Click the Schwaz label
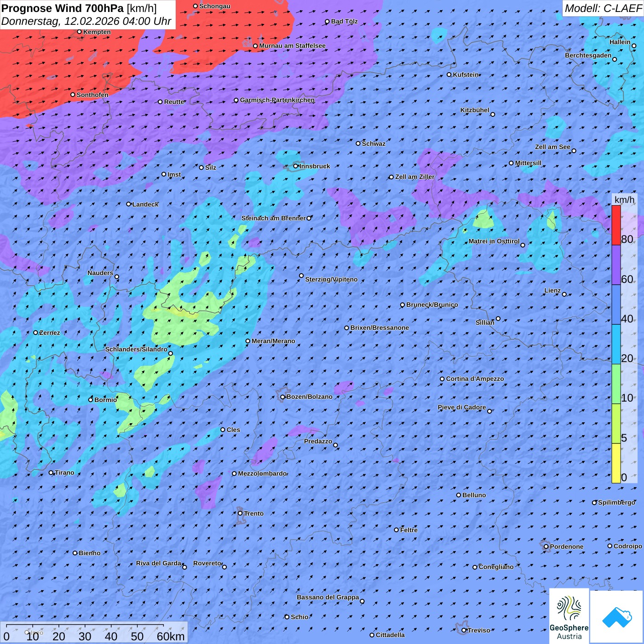Image resolution: width=644 pixels, height=644 pixels. (374, 144)
